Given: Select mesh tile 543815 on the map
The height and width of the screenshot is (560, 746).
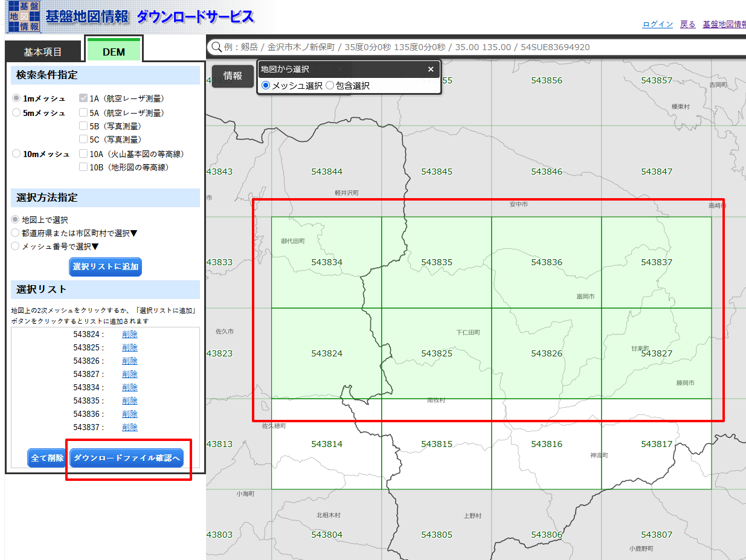Looking at the screenshot, I should pos(436,444).
